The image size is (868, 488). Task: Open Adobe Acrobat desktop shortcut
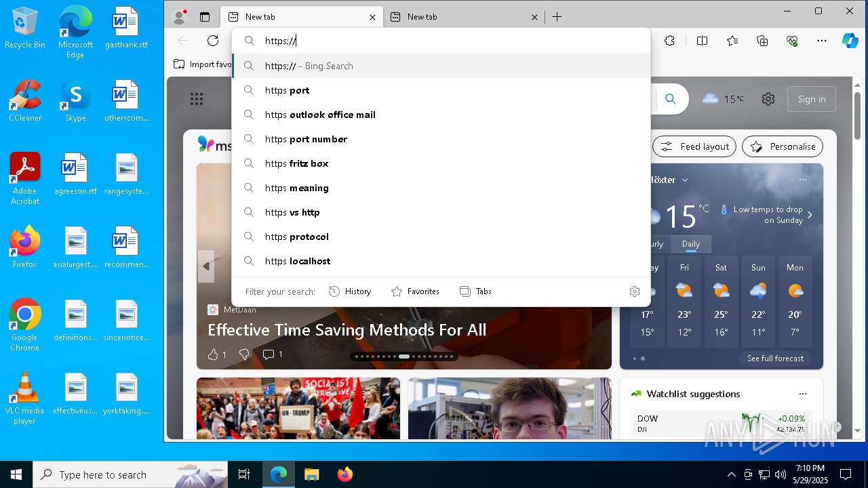point(25,178)
